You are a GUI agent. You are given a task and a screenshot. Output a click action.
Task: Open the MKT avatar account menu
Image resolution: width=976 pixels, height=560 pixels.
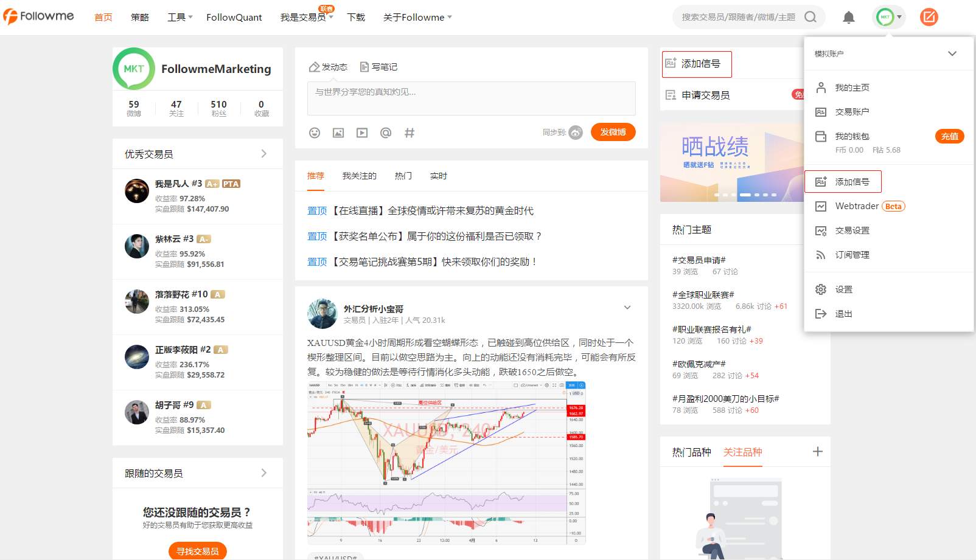point(890,17)
